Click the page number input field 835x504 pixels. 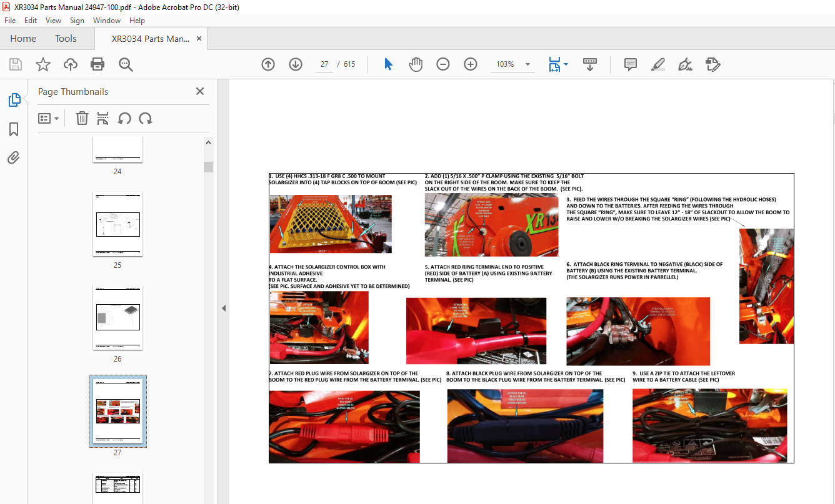pos(324,64)
